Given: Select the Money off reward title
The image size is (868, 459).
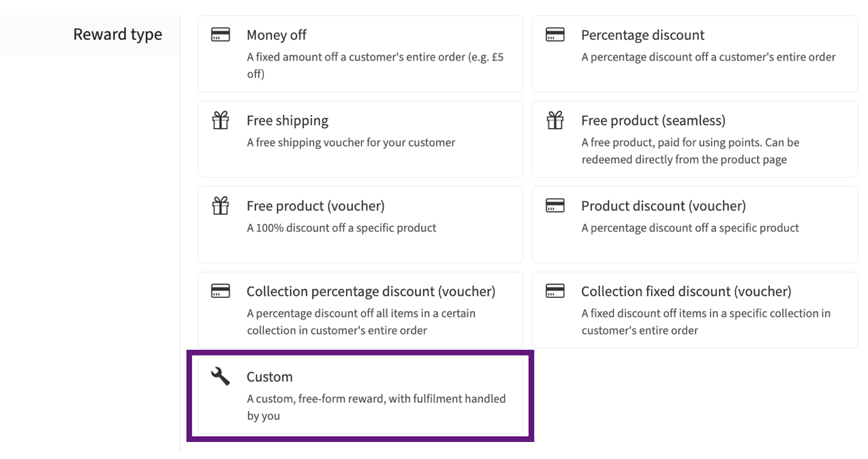Looking at the screenshot, I should pos(277,35).
